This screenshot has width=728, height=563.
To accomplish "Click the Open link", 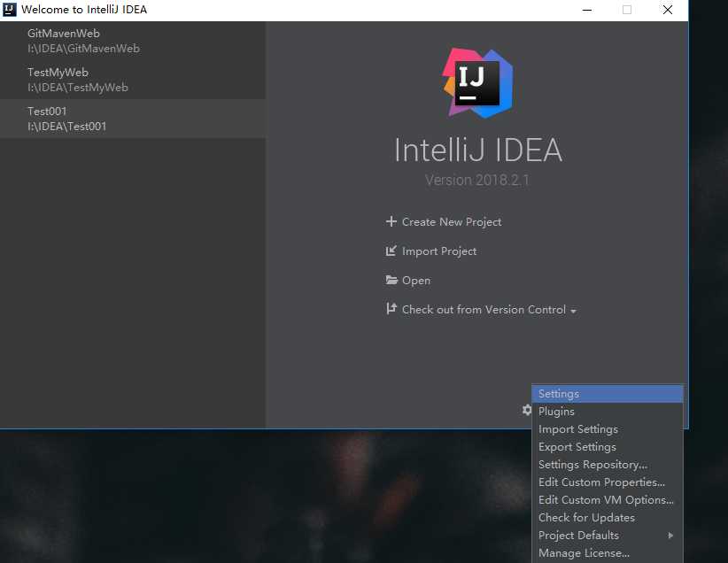I will [x=416, y=281].
